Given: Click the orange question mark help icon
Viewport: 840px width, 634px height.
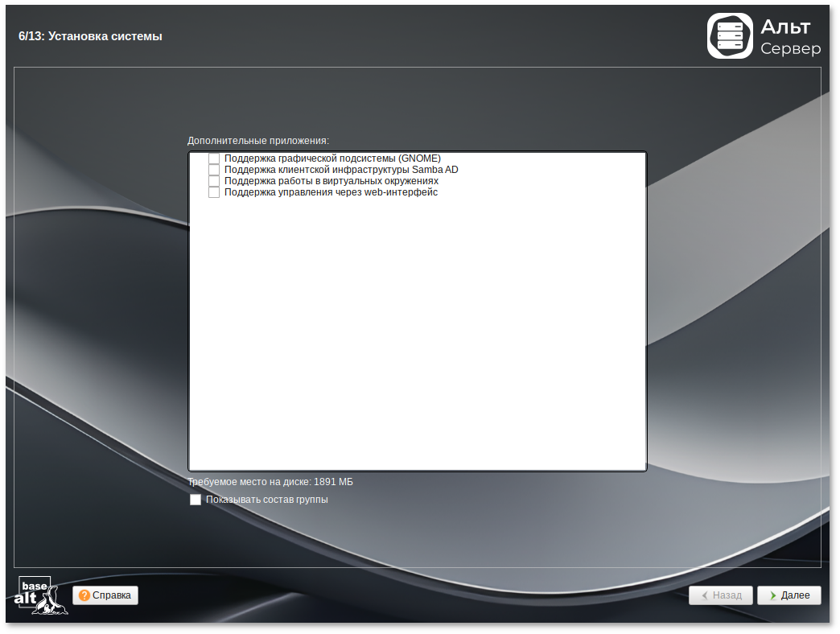Looking at the screenshot, I should pos(84,595).
